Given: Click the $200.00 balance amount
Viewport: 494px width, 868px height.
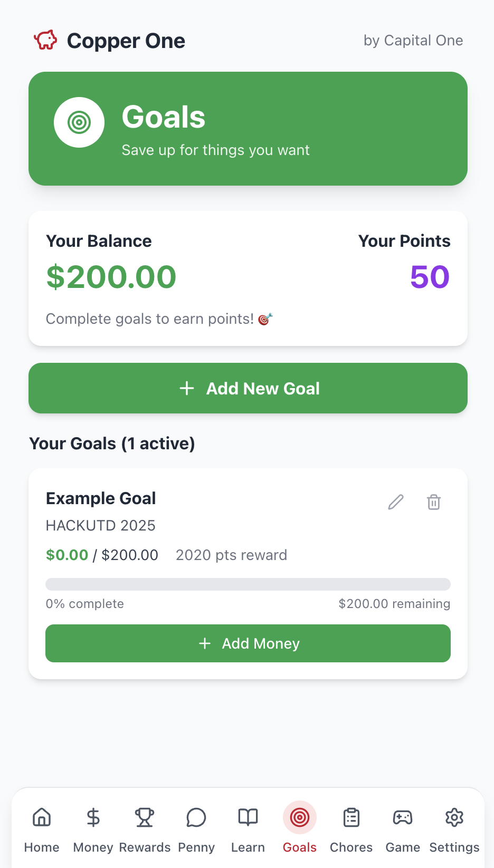Looking at the screenshot, I should coord(111,277).
